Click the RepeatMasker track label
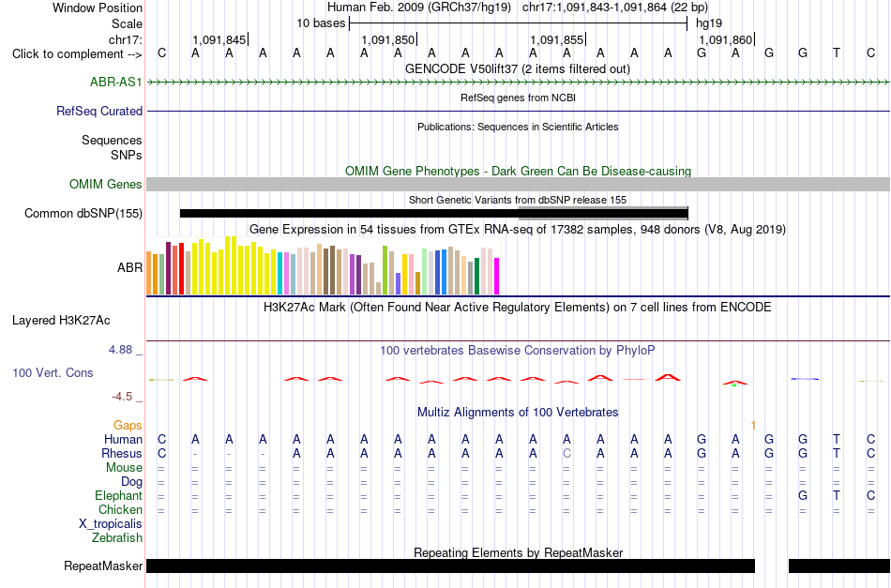The width and height of the screenshot is (891, 588). (x=103, y=565)
